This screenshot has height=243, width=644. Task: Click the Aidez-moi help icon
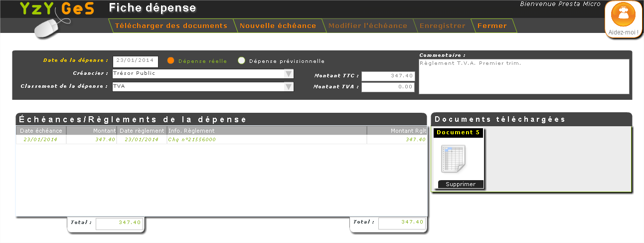(623, 19)
